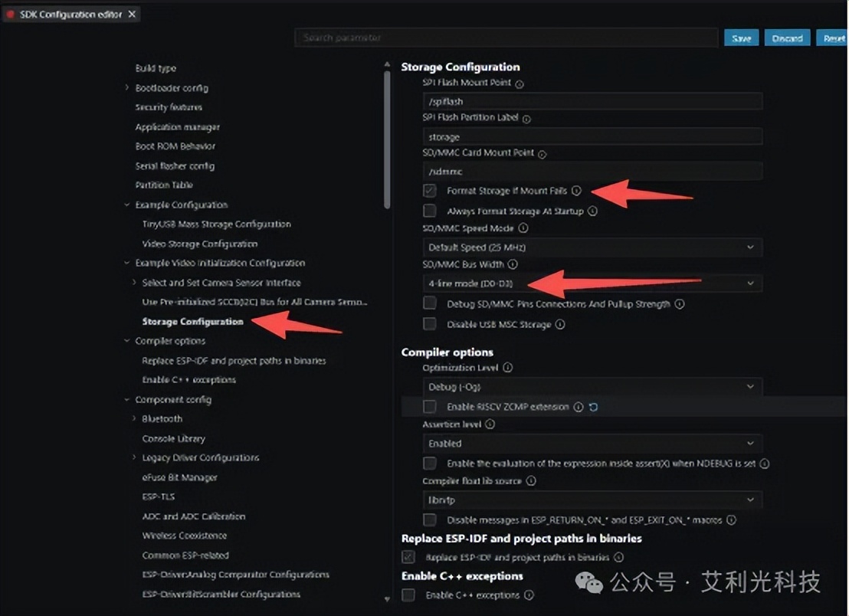Go to Serial flasher config section
Image resolution: width=849 pixels, height=616 pixels.
coord(175,165)
